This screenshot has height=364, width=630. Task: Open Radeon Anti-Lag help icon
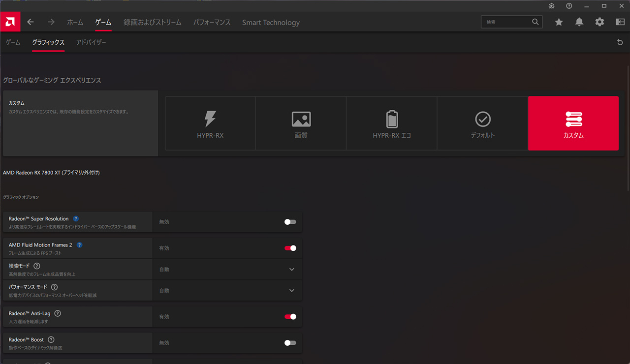(58, 313)
